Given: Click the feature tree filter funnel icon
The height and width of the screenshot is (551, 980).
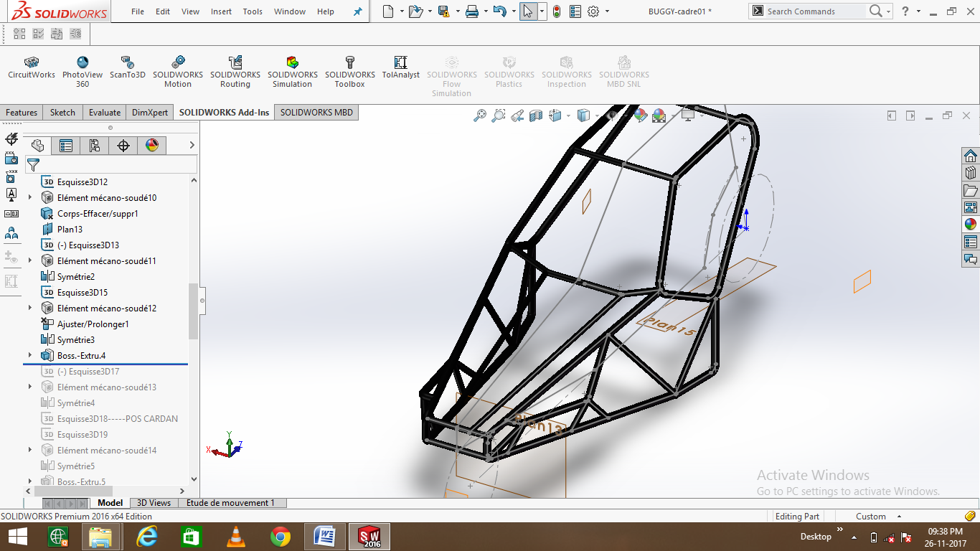Looking at the screenshot, I should (33, 164).
